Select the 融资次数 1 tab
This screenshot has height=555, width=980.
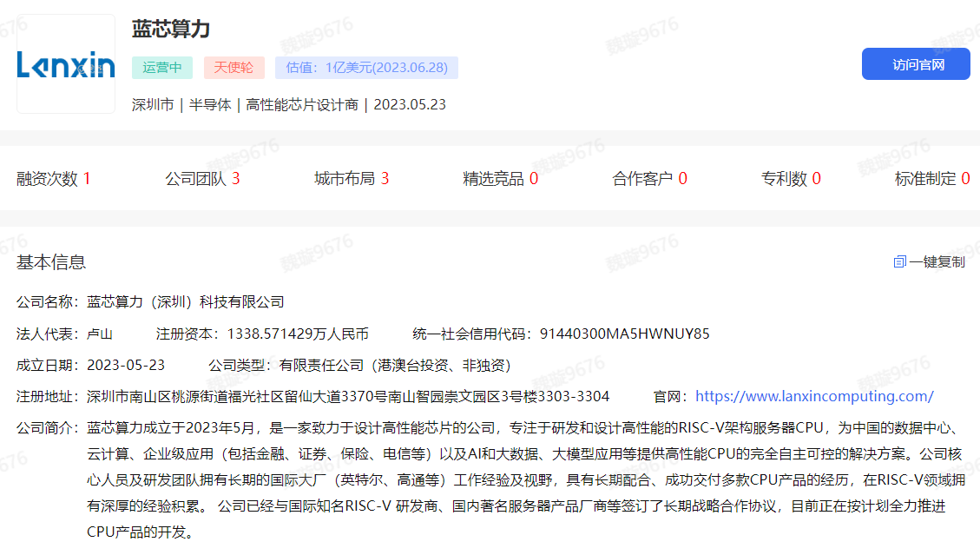pyautogui.click(x=54, y=179)
